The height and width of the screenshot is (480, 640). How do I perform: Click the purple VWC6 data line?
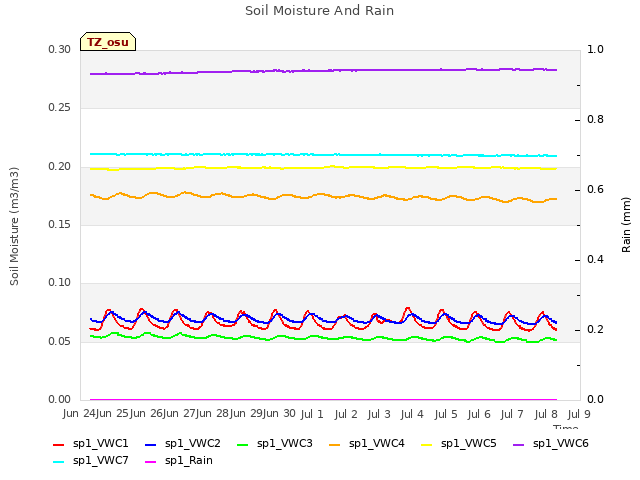tap(323, 71)
